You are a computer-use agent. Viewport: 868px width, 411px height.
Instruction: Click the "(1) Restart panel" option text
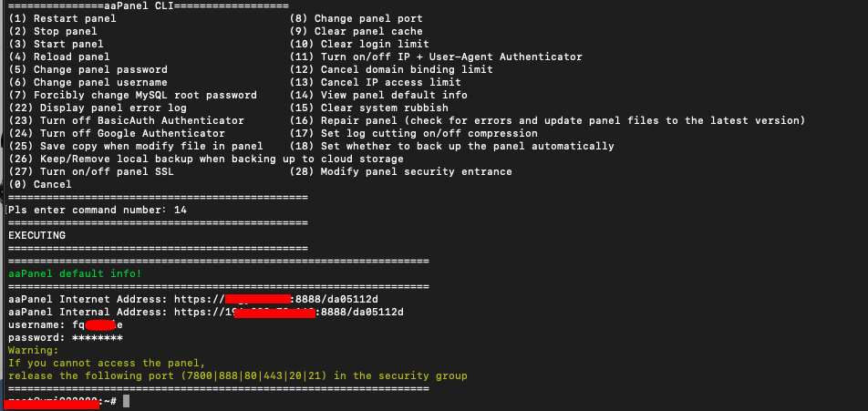tap(62, 18)
